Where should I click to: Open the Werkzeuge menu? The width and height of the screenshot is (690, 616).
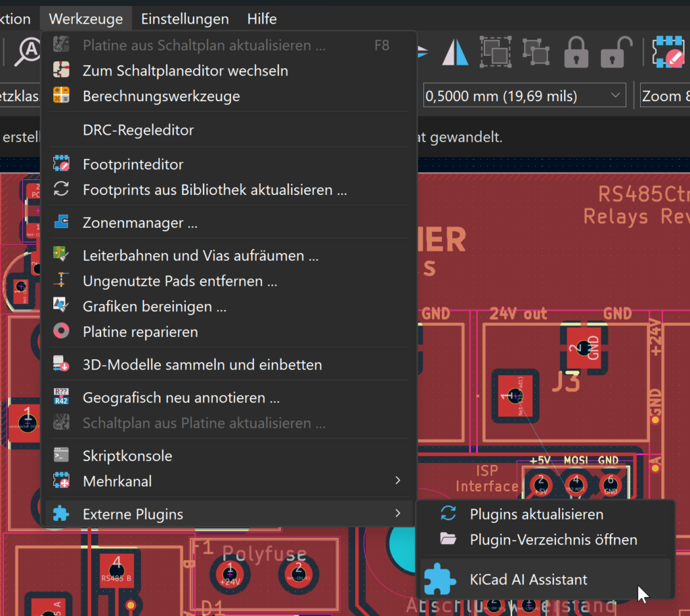[x=86, y=19]
